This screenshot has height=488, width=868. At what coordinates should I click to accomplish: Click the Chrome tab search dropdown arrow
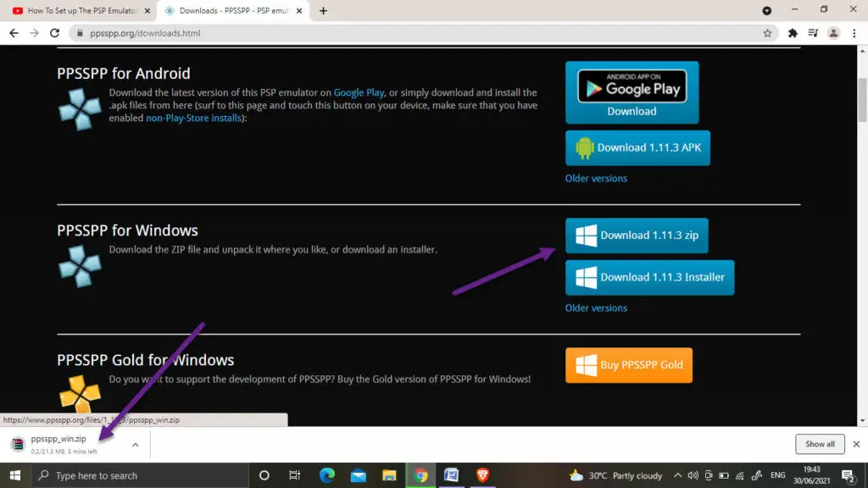(x=766, y=10)
